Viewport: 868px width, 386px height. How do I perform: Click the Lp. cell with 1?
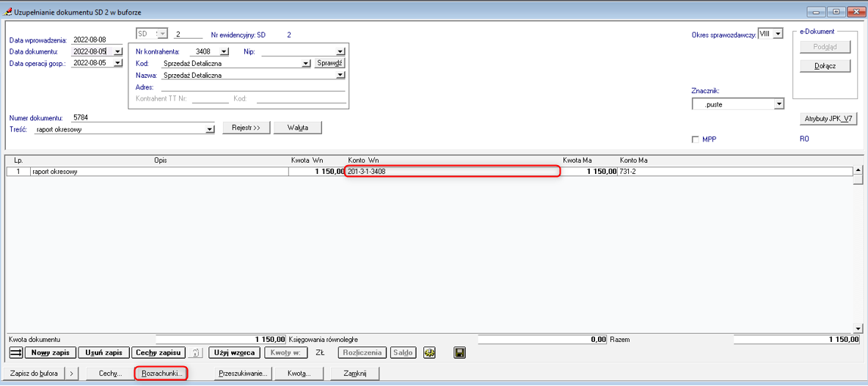19,172
